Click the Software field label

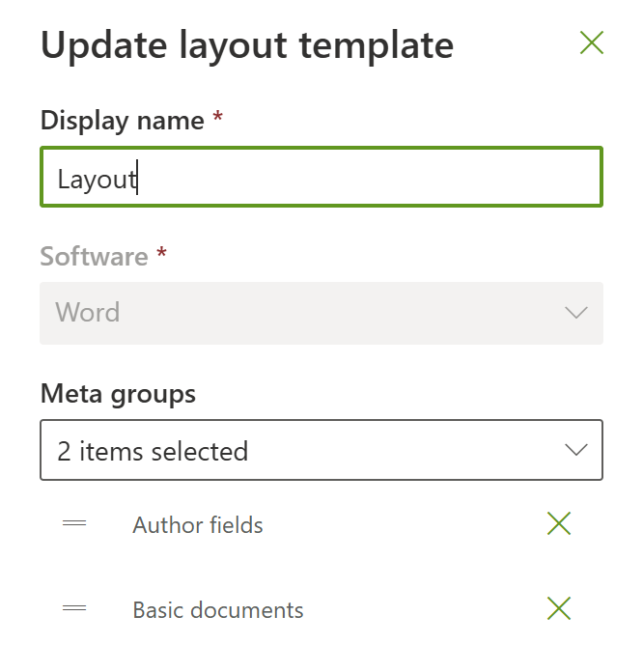(94, 257)
